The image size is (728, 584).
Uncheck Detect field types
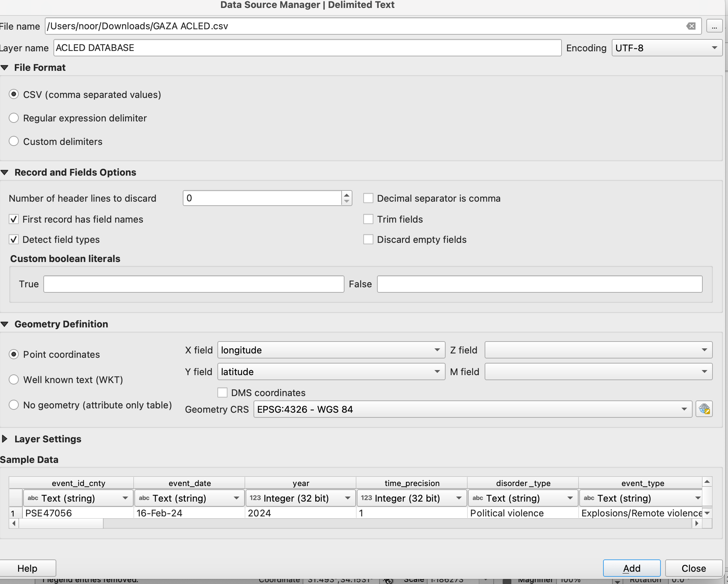(14, 239)
